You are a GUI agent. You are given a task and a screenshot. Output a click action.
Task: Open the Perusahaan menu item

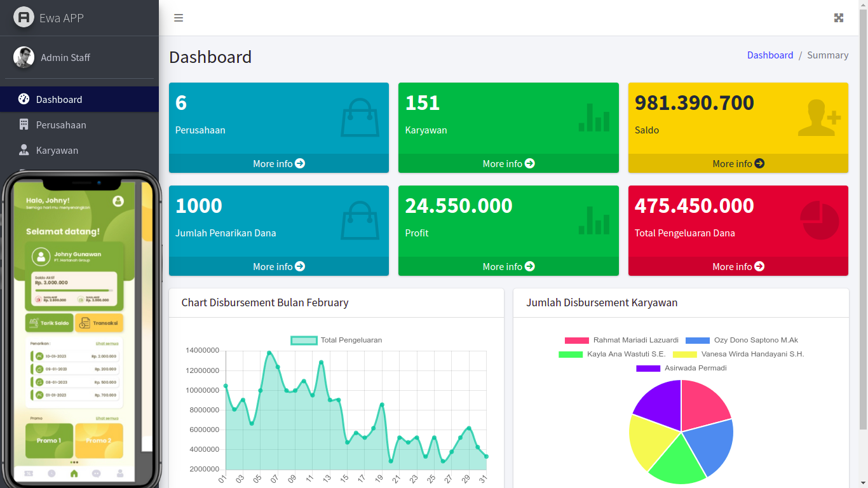point(79,125)
